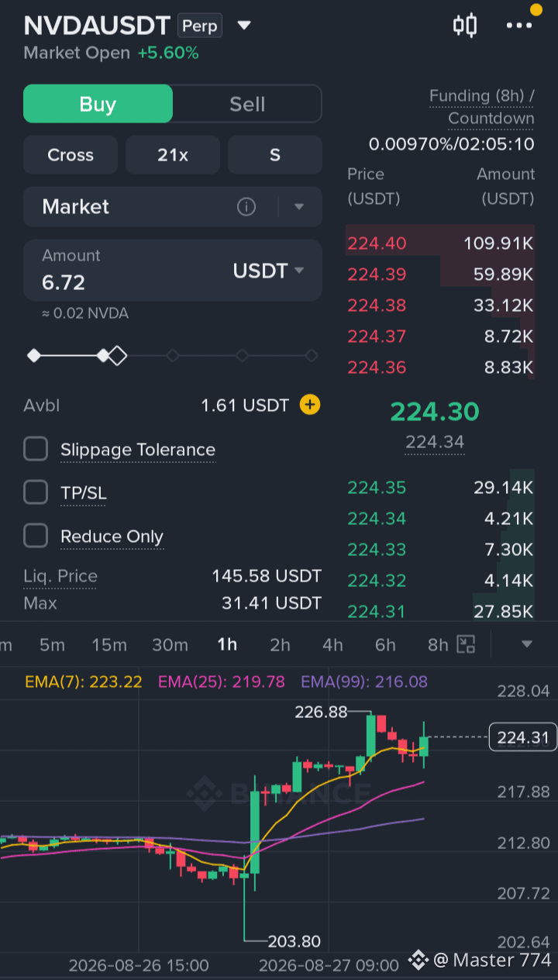Select the 8h chart interval

tap(438, 645)
